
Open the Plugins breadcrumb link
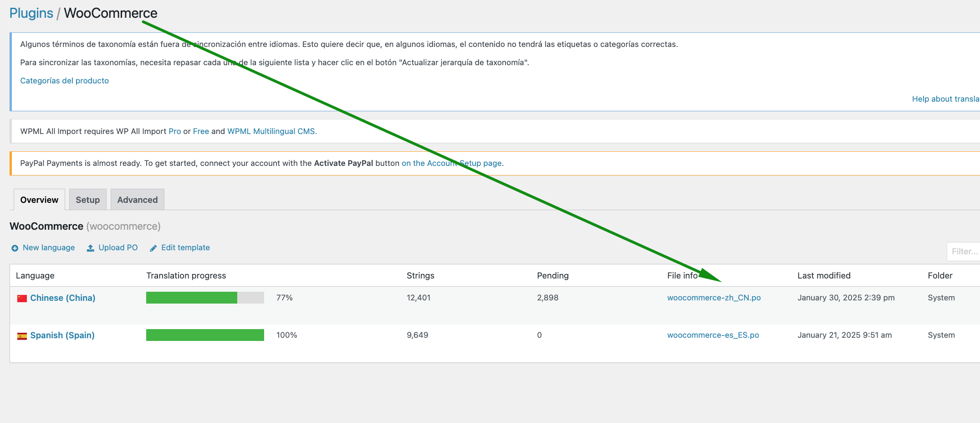click(31, 13)
